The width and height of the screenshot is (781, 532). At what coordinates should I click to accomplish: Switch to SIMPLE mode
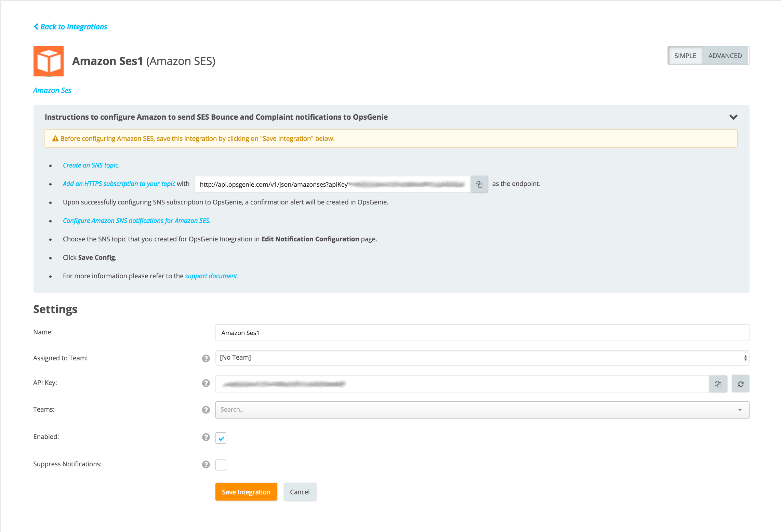(685, 56)
